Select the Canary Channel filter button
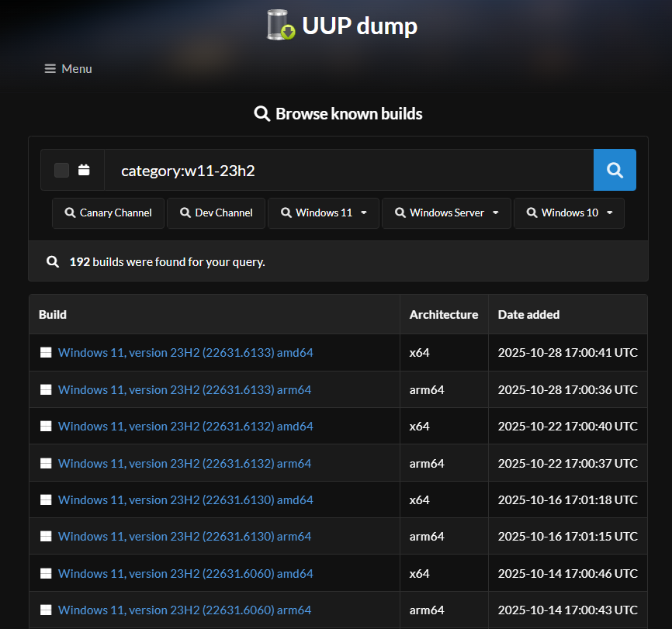672x629 pixels. point(108,213)
